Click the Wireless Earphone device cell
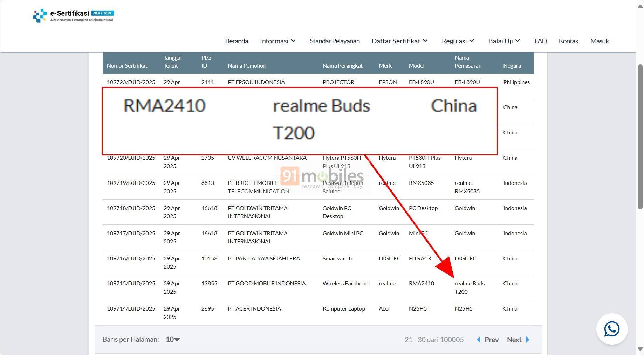Screen dimensions: 644x355 click(345, 283)
